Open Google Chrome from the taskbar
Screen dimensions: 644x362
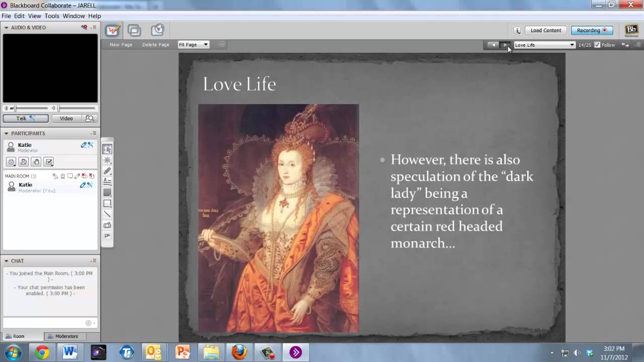tap(42, 352)
